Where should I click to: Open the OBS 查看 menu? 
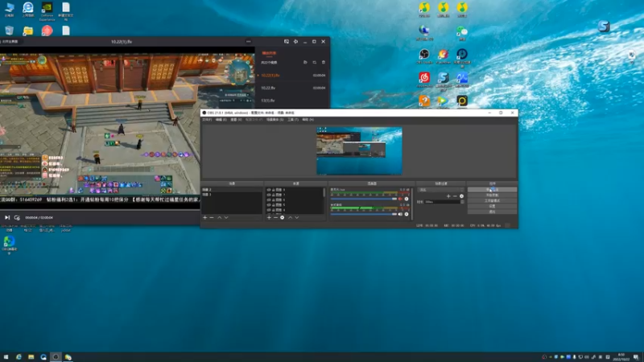click(x=236, y=119)
